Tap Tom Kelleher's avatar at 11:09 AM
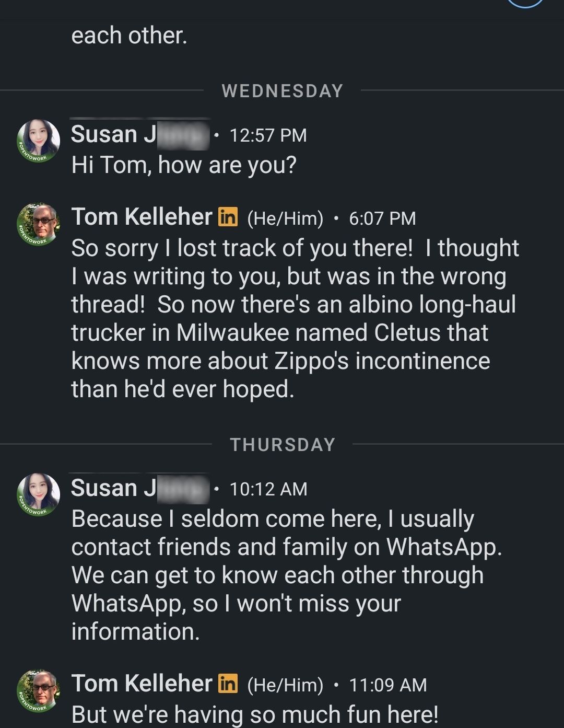Screen dimensions: 564x728 38,691
